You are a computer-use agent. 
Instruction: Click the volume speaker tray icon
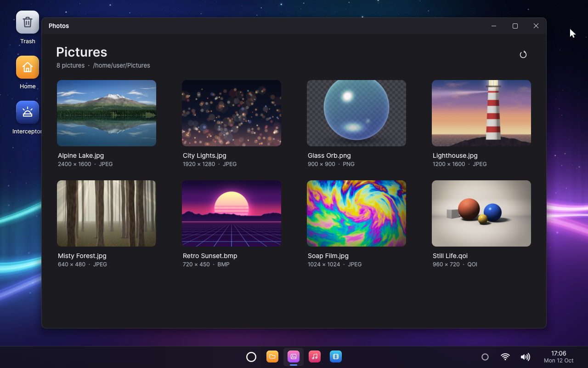[x=525, y=357]
